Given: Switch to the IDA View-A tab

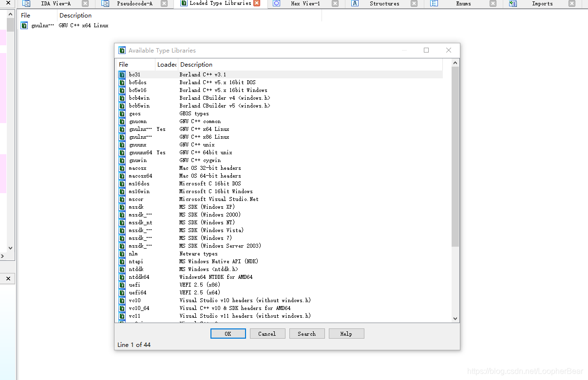Looking at the screenshot, I should point(56,3).
